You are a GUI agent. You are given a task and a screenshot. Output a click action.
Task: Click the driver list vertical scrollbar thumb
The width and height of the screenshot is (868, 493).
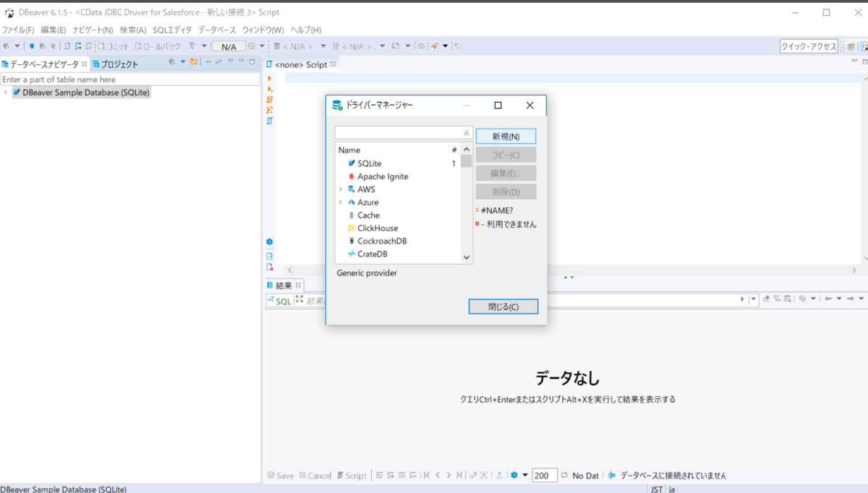(467, 161)
